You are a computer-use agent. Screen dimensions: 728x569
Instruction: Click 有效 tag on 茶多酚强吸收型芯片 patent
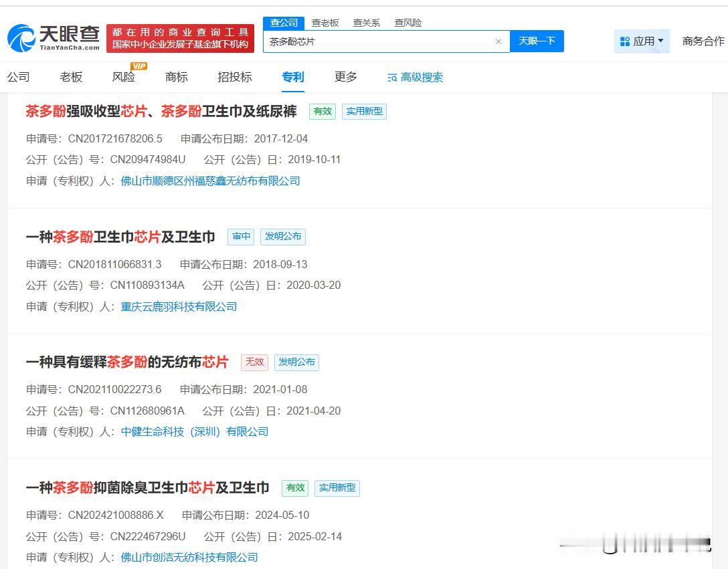323,112
